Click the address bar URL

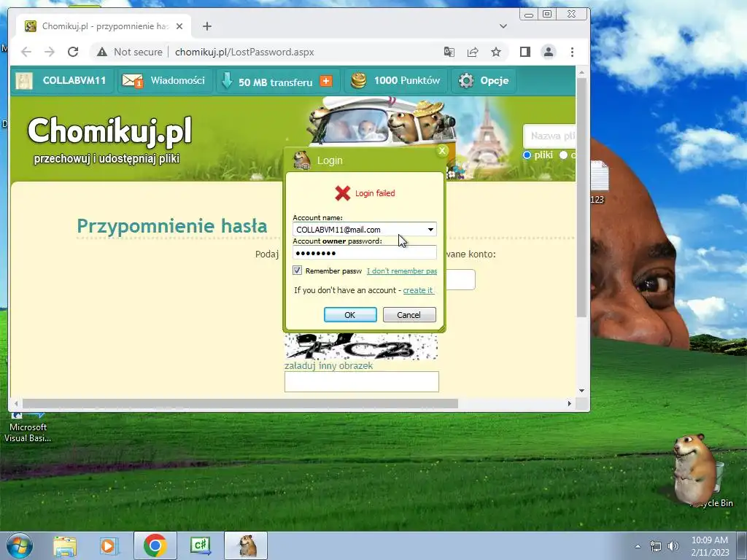pos(244,52)
